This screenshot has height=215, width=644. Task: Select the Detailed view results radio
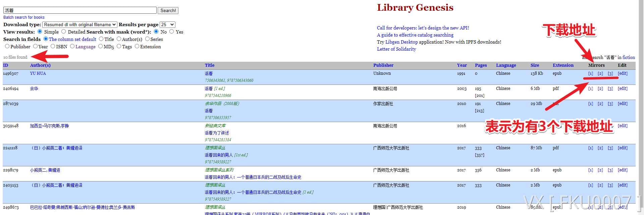coord(63,32)
